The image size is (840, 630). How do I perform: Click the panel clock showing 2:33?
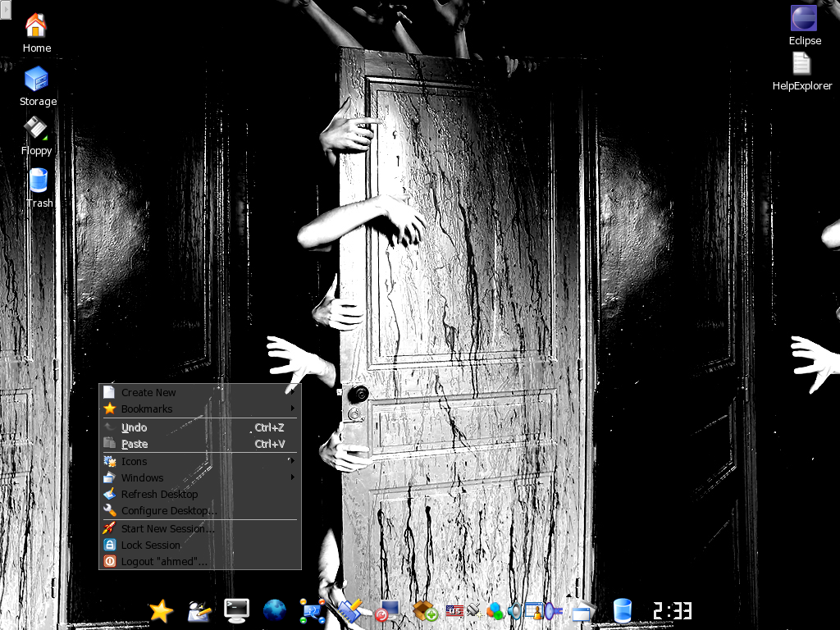tap(672, 611)
